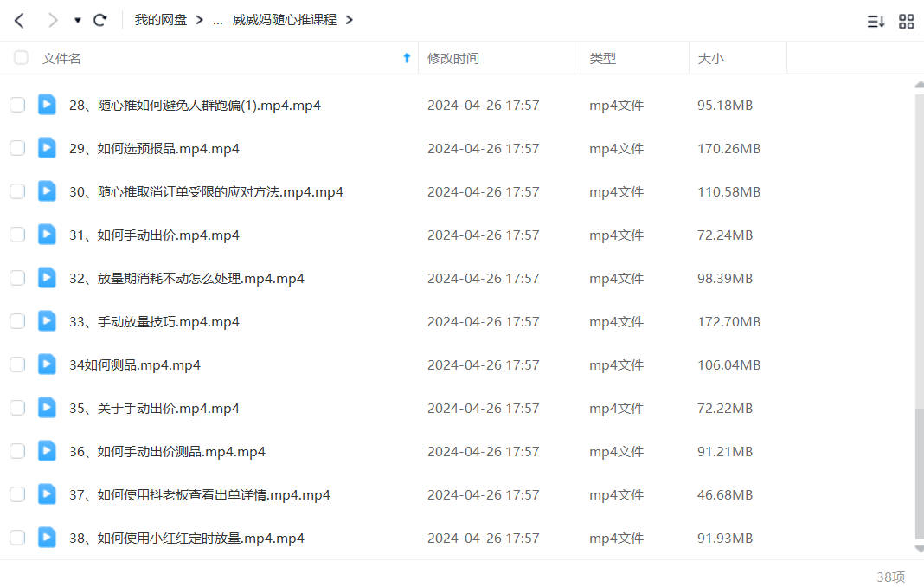Go forward with the right arrow button
This screenshot has width=924, height=587.
pos(53,21)
